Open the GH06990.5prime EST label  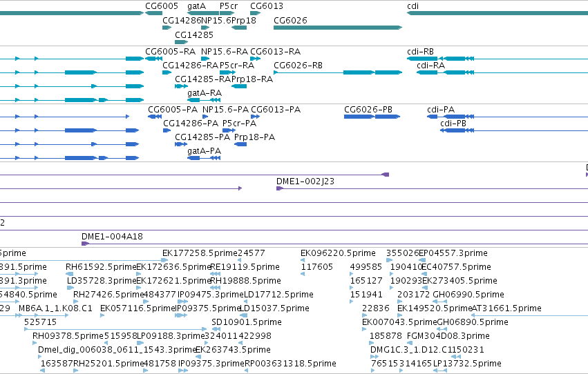pos(468,295)
